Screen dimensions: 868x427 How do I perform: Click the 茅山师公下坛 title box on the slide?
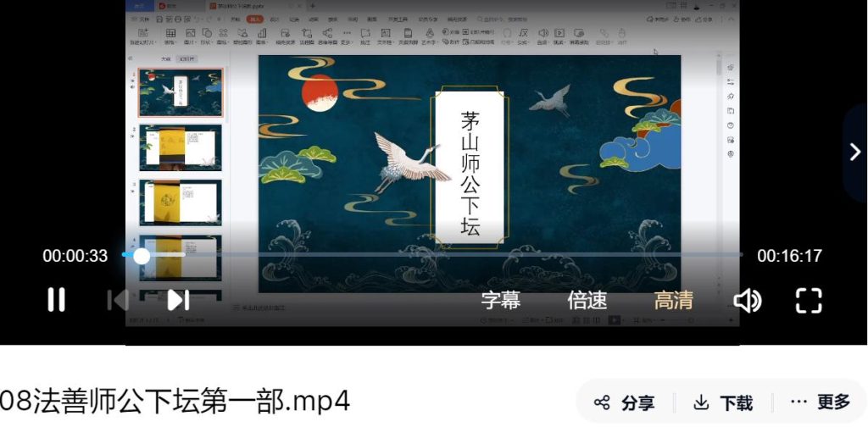[470, 172]
